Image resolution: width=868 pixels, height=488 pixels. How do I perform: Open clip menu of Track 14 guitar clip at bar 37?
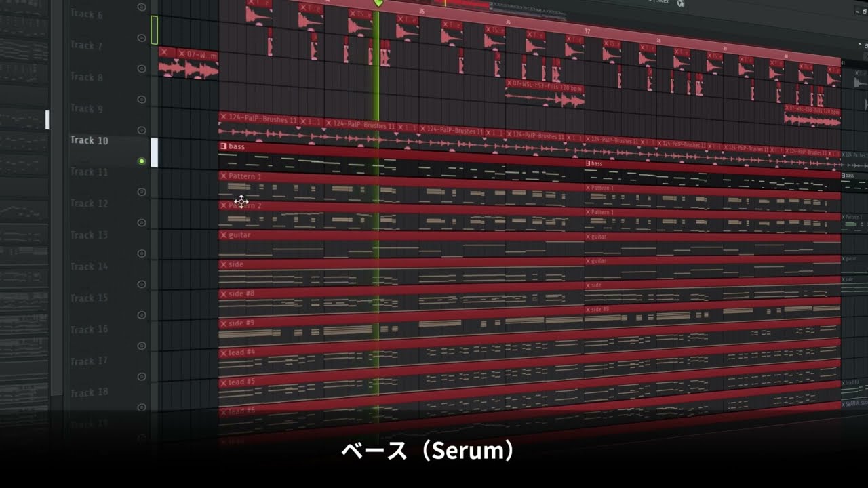(588, 261)
